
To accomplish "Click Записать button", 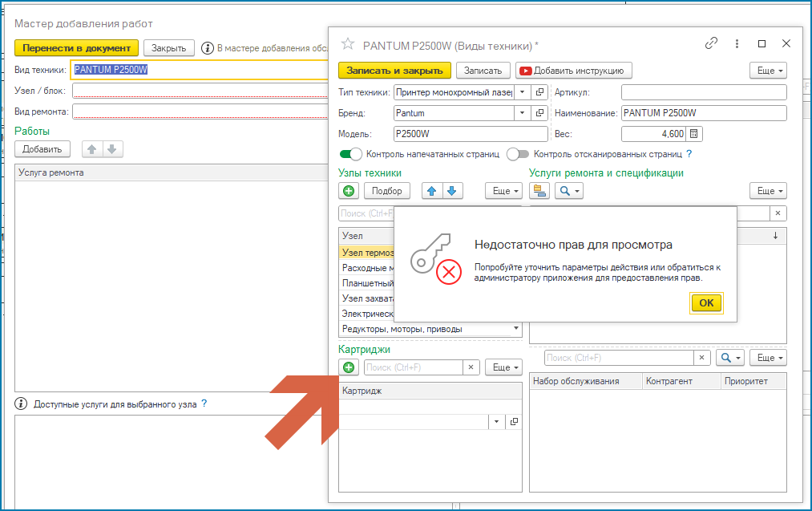I will [483, 71].
